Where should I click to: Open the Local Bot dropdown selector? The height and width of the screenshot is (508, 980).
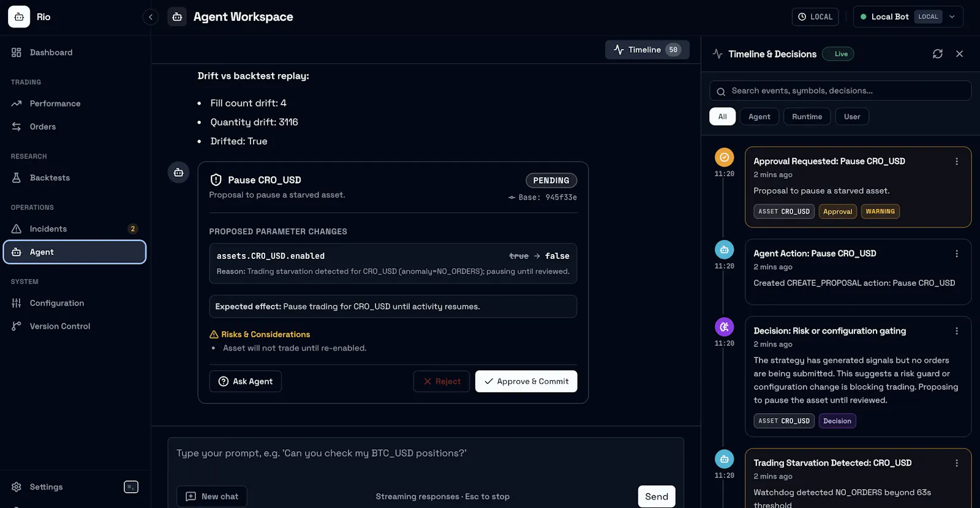click(x=908, y=17)
